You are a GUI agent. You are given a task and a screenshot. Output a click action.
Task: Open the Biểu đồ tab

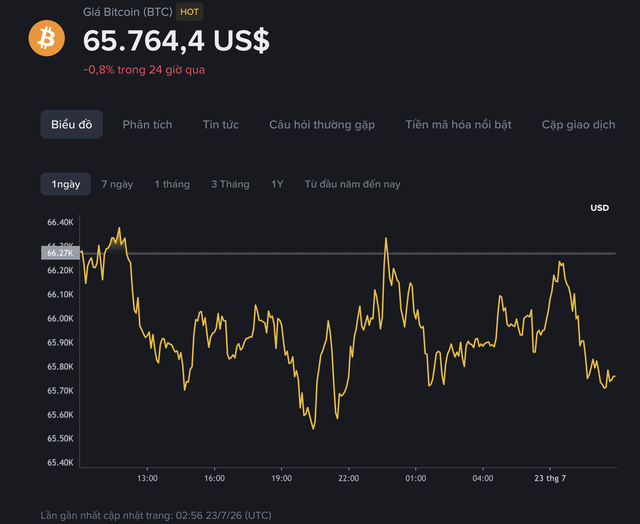71,124
